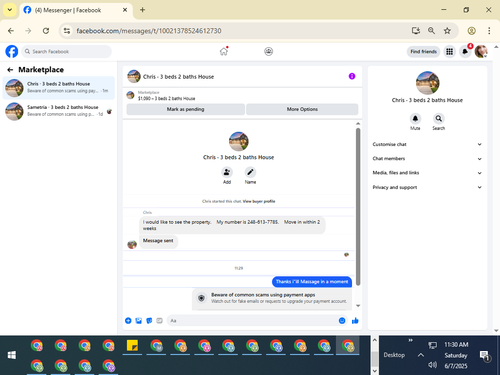This screenshot has width=500, height=375.
Task: Open the View buyer profile link
Action: click(x=259, y=201)
